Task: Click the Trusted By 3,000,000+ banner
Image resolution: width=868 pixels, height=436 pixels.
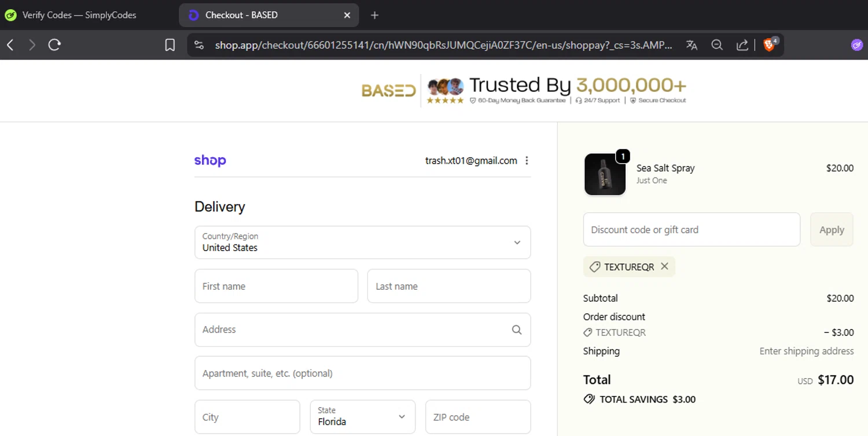Action: tap(578, 86)
